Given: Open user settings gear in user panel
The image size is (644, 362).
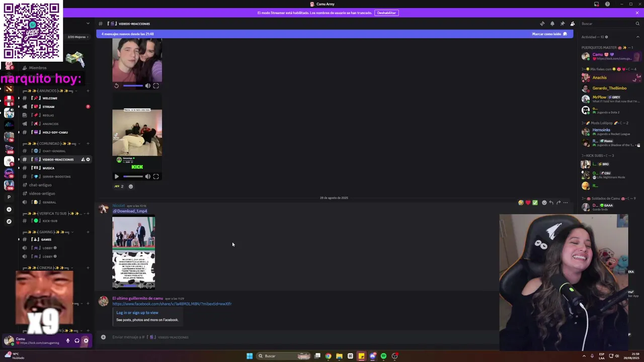Looking at the screenshot, I should coord(86,341).
